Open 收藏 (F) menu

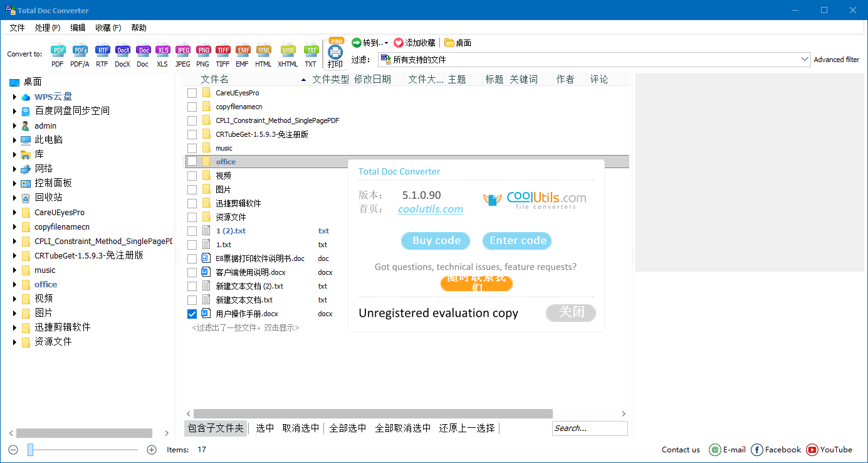point(108,28)
